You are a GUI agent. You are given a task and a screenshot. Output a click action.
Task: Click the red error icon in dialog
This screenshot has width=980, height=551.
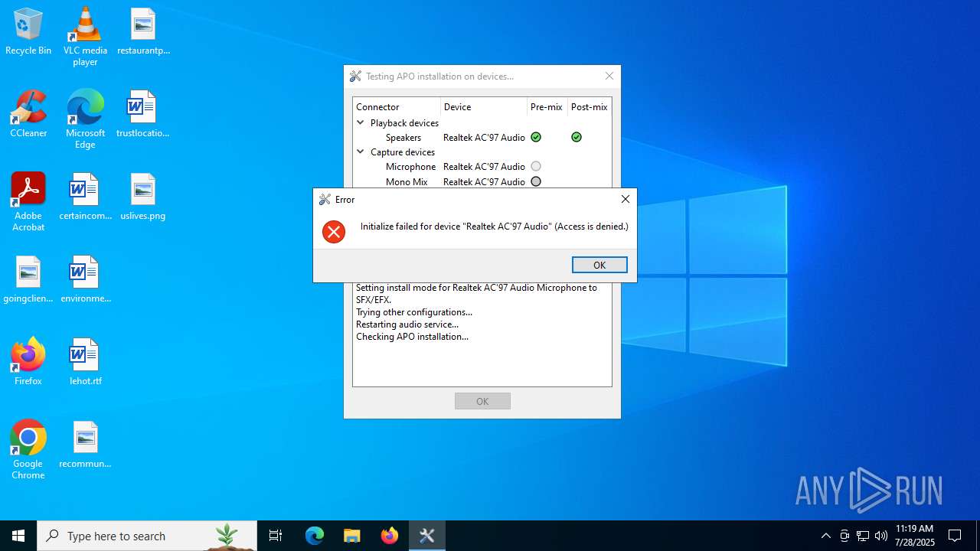[x=334, y=232]
